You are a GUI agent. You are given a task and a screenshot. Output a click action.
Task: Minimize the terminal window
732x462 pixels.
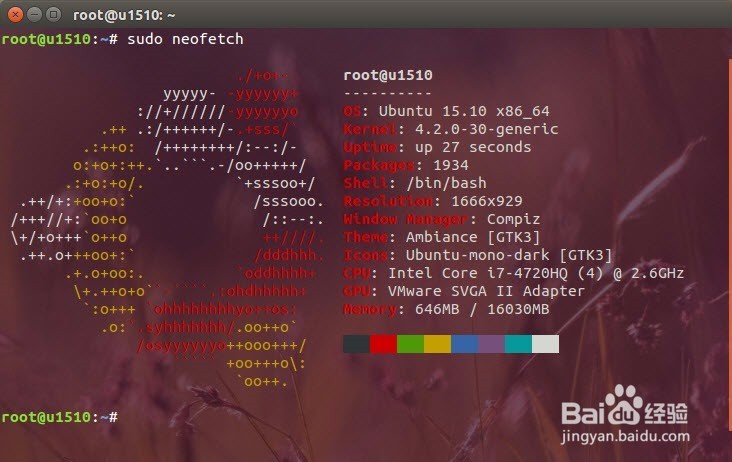pos(35,15)
